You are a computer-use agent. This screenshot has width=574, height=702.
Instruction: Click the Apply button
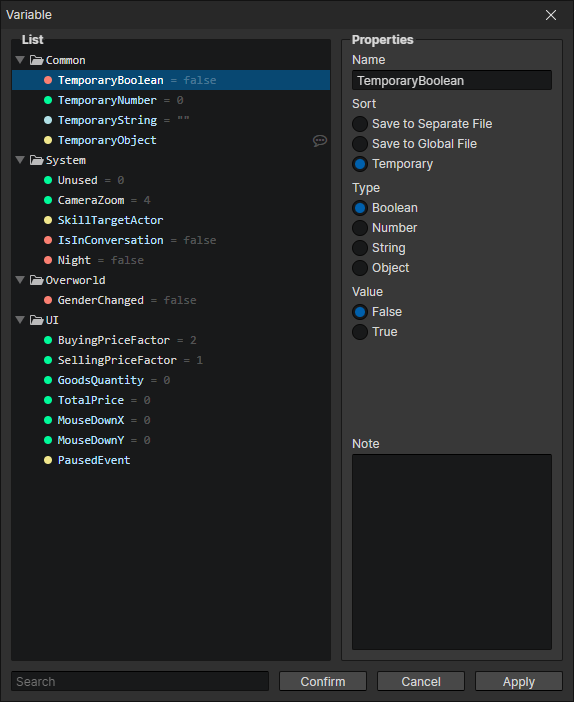[518, 681]
